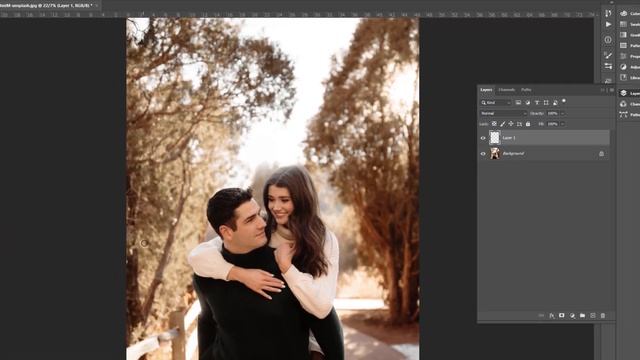Create new fill or adjustment layer
Image resolution: width=640 pixels, height=360 pixels.
click(x=572, y=316)
